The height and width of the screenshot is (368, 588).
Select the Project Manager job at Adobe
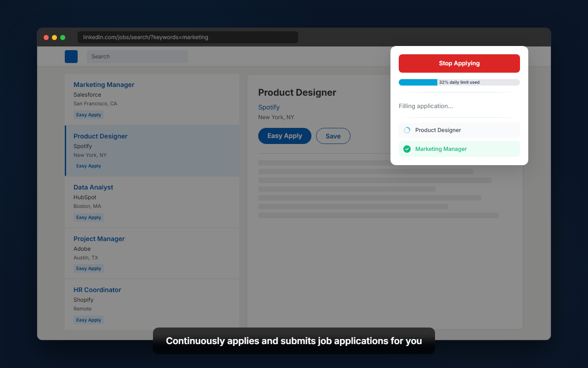(99, 239)
